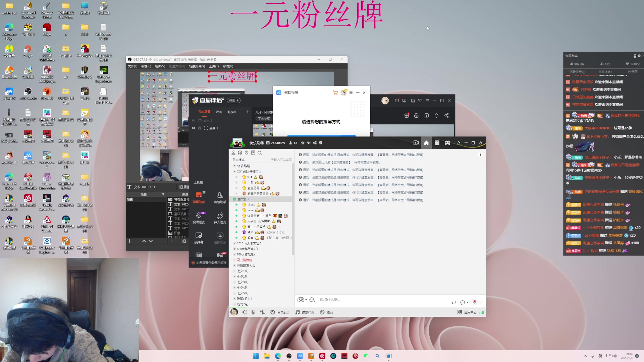The image size is (644, 362).
Task: Toggle microphone in YY bottom bar
Action: tap(253, 312)
